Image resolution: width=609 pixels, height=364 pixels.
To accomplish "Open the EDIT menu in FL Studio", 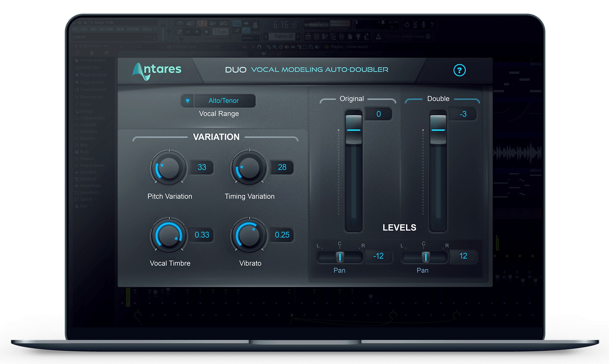I will pyautogui.click(x=84, y=29).
